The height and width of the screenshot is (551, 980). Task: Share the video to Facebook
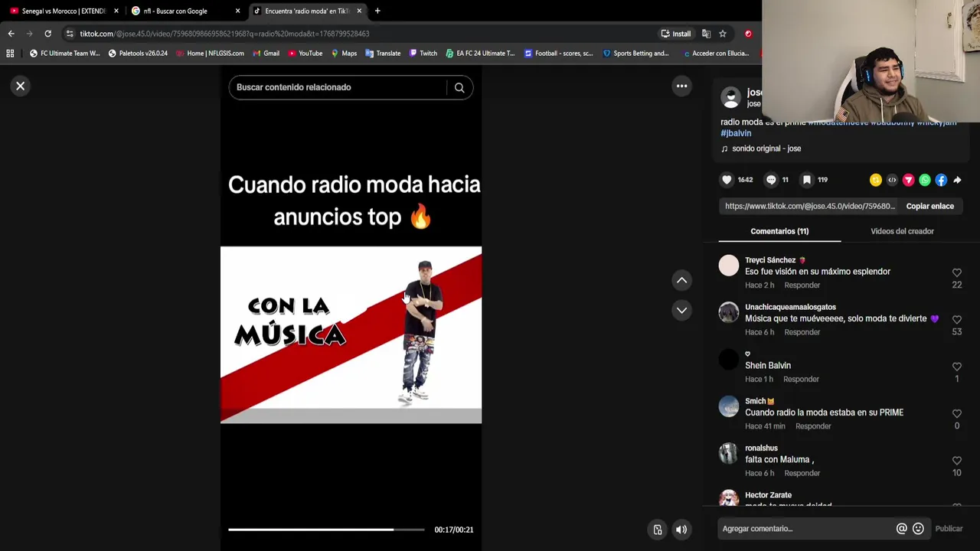click(941, 180)
